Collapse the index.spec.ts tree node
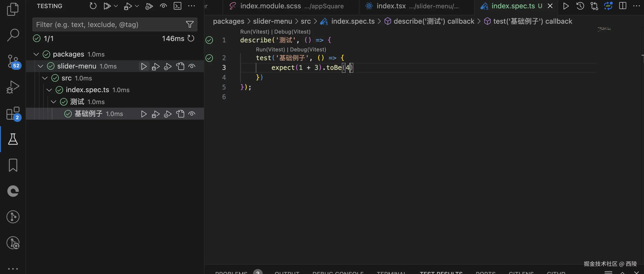This screenshot has height=274, width=644. click(x=49, y=90)
